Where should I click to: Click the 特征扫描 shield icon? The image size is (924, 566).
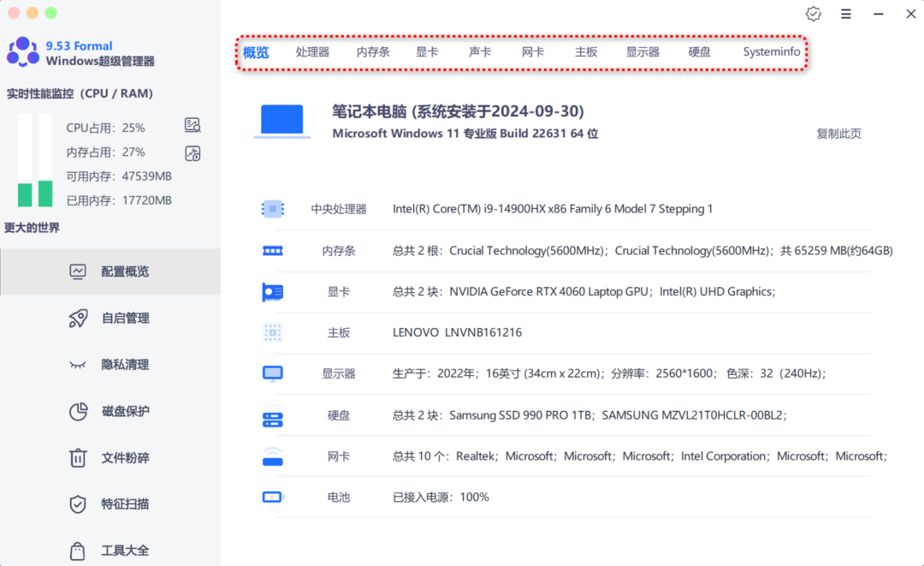[x=78, y=504]
